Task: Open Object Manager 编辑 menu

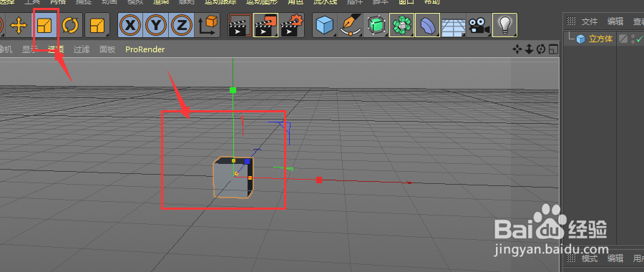Action: tap(615, 21)
